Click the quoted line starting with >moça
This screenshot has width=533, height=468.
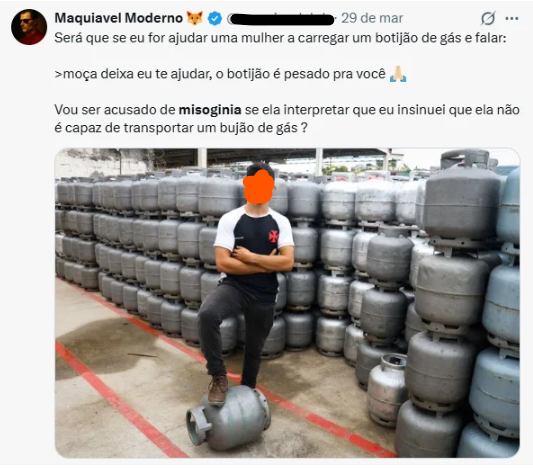230,74
